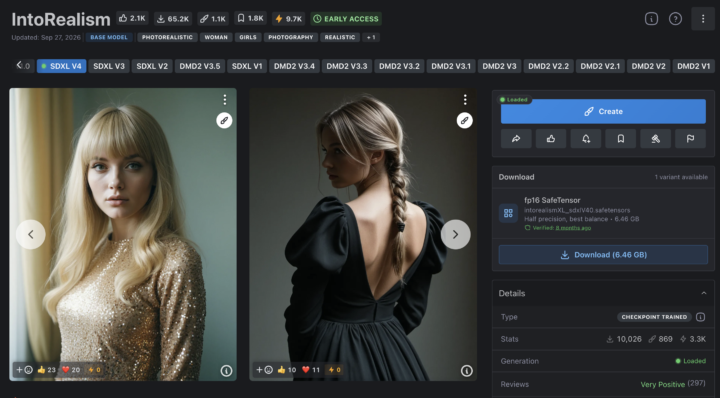Click the info icon in the header
This screenshot has height=398, width=720.
click(651, 19)
